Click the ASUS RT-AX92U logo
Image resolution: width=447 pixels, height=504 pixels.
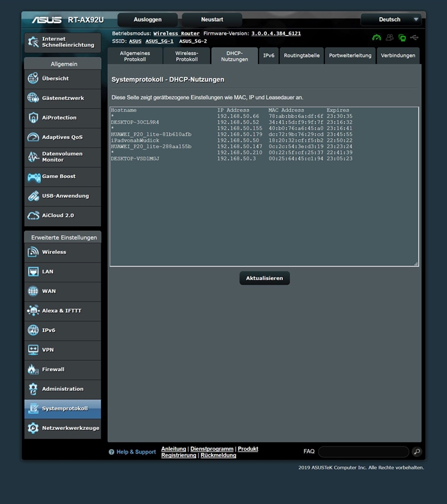pos(68,20)
